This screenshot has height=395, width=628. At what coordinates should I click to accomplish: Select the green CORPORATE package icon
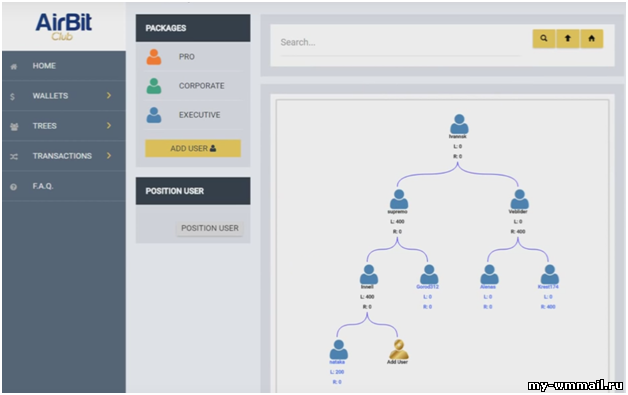154,86
